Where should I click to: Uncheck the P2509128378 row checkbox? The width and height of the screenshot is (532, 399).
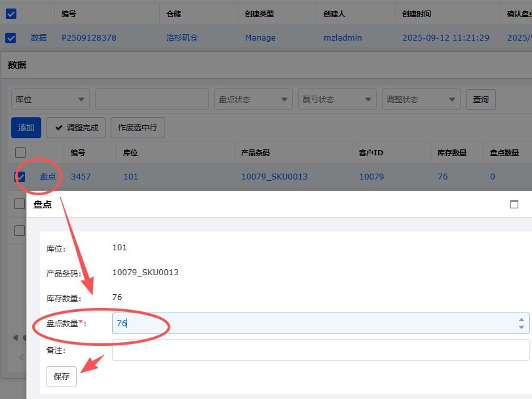click(x=10, y=37)
